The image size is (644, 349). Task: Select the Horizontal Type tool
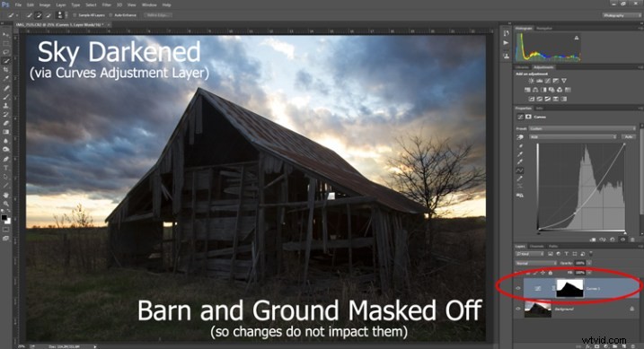click(5, 168)
